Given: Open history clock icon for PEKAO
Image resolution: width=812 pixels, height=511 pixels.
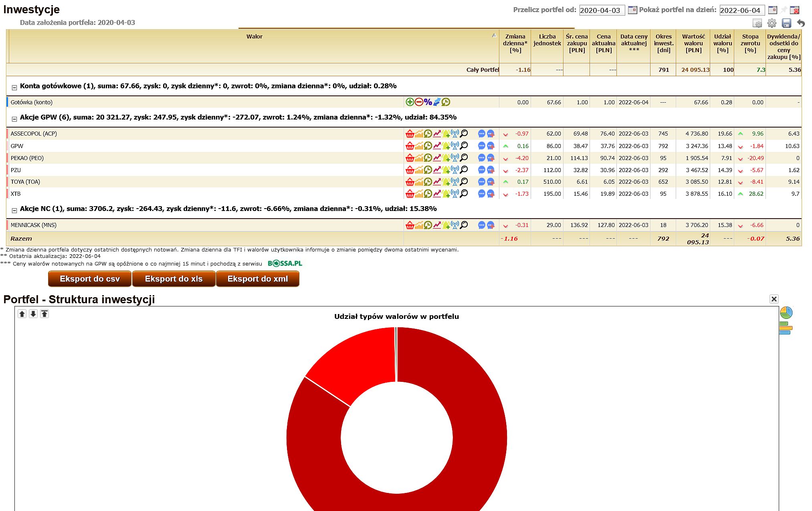Looking at the screenshot, I should pos(428,158).
